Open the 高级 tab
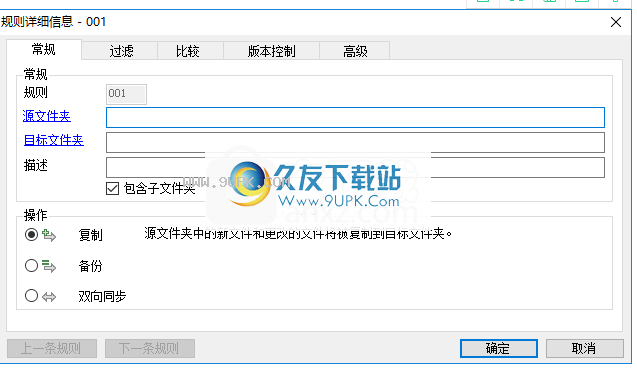 (x=355, y=51)
